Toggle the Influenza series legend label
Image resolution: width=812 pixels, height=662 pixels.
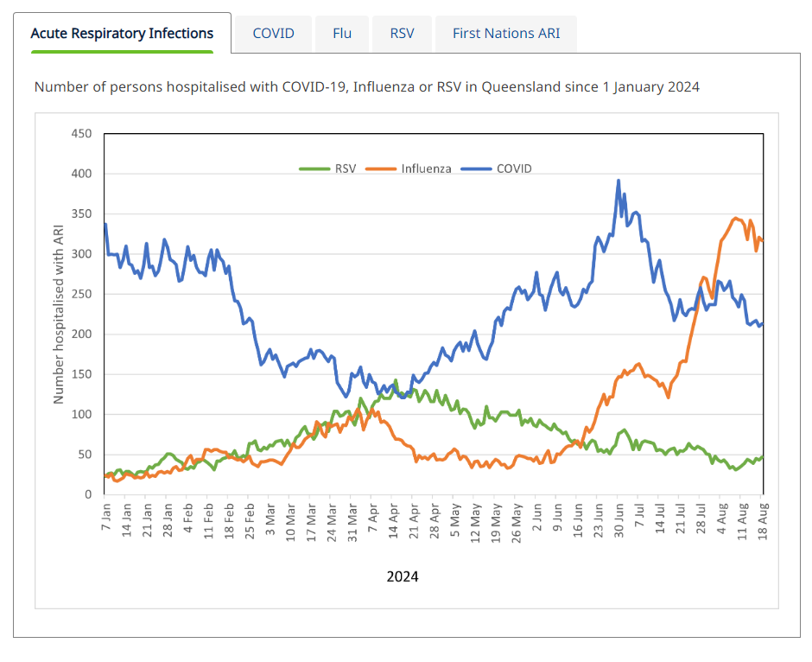(426, 169)
